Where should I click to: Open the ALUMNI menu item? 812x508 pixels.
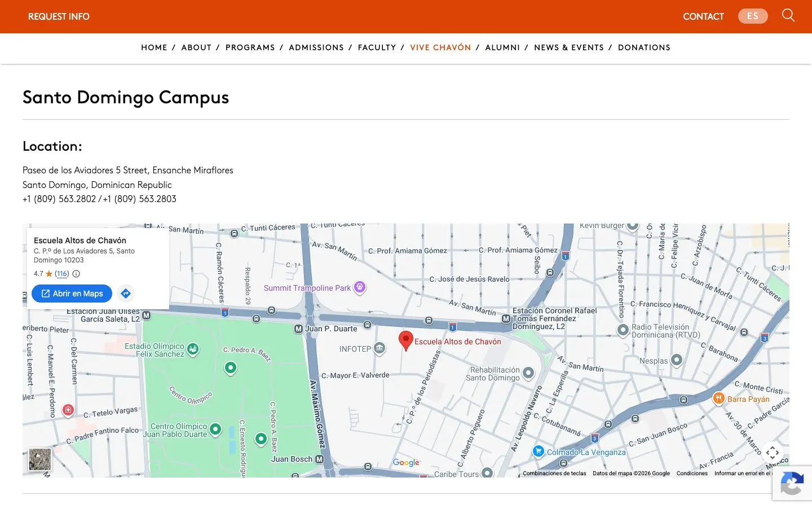click(x=502, y=48)
